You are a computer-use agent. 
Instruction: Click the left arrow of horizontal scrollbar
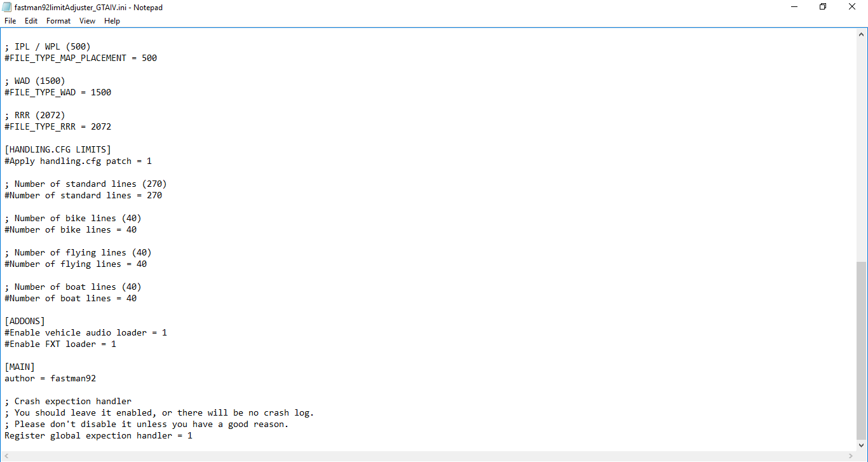point(5,455)
